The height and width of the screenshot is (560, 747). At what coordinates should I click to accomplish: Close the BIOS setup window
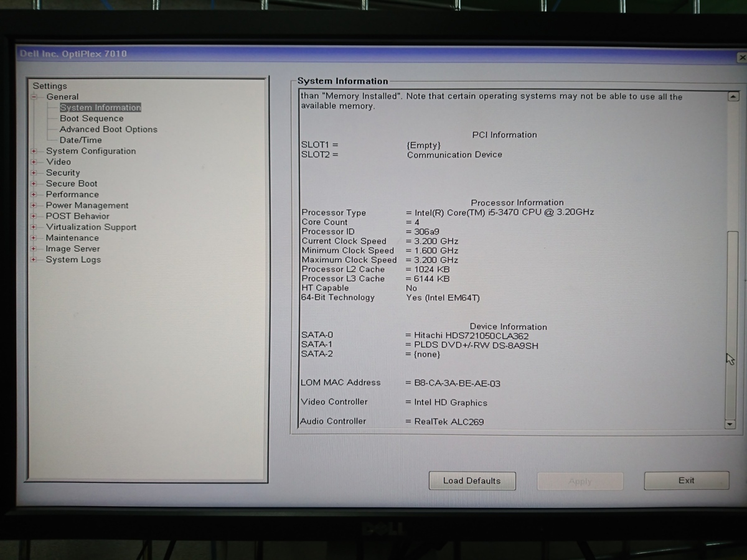(742, 57)
